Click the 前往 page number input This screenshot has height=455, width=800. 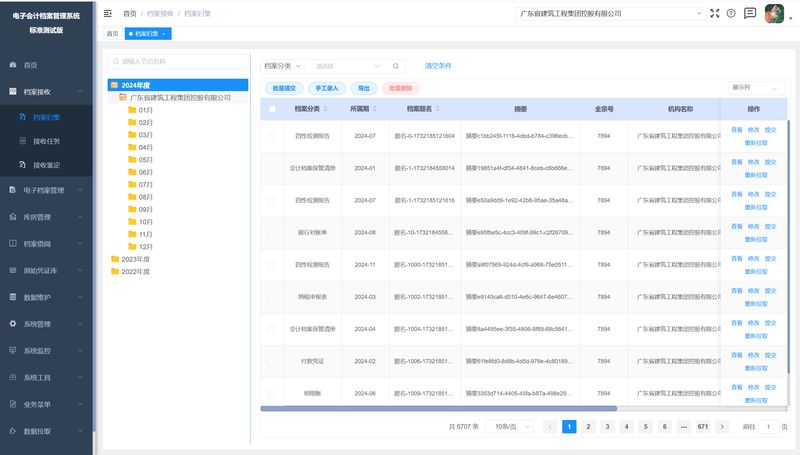[x=768, y=426]
